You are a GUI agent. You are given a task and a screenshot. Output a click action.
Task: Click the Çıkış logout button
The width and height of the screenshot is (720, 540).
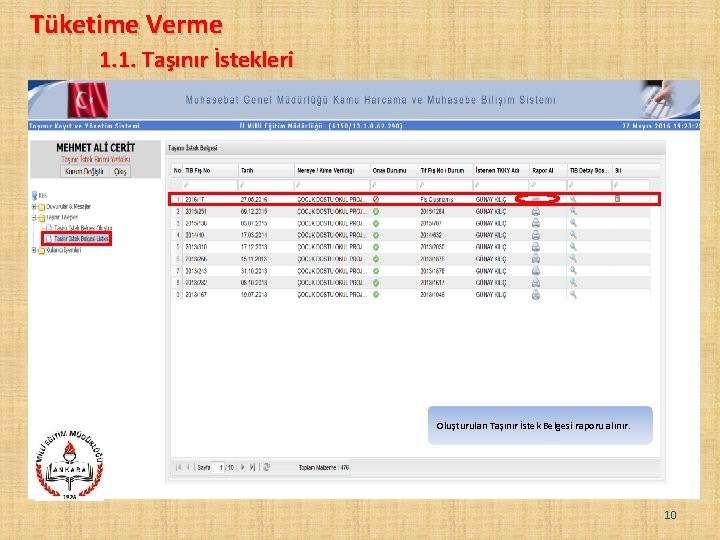(x=120, y=171)
